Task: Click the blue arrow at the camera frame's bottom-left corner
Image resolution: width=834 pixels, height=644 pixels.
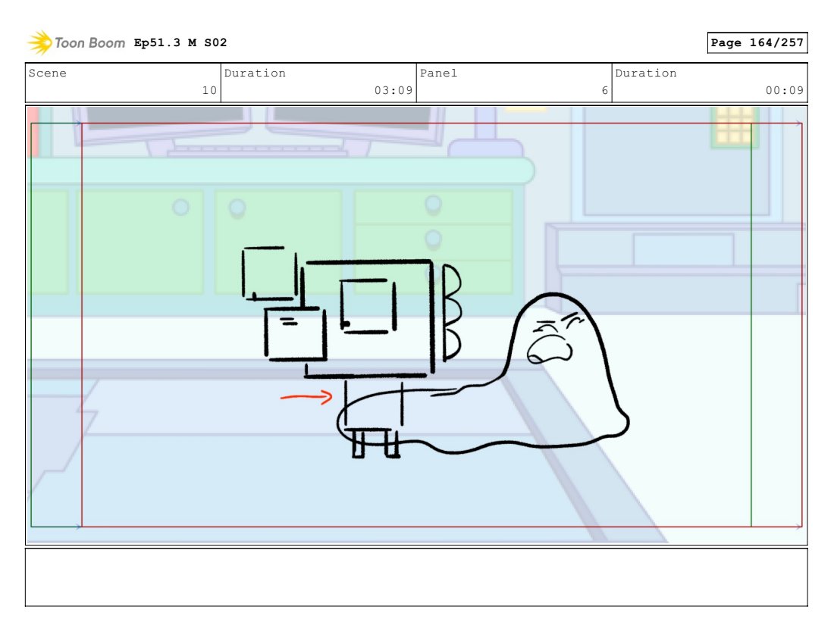Action: (x=77, y=526)
